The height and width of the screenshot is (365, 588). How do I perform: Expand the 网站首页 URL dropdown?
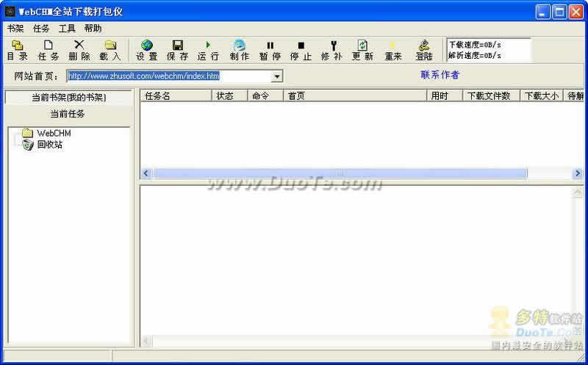277,76
